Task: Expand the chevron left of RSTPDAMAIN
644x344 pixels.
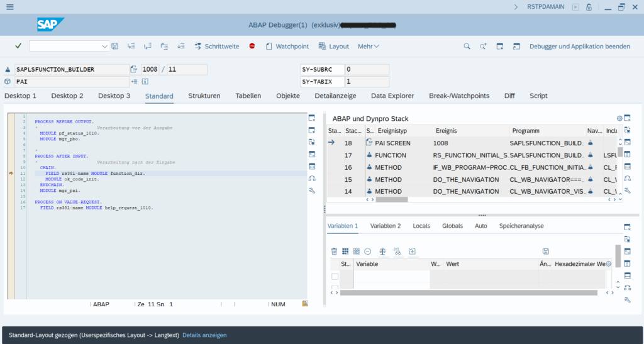Action: point(516,7)
